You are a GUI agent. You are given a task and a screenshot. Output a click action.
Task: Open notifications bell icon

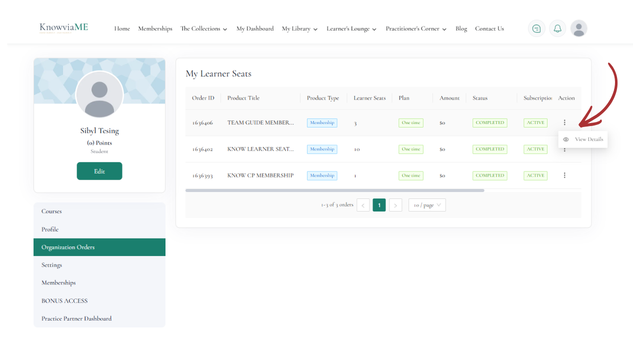(x=557, y=29)
